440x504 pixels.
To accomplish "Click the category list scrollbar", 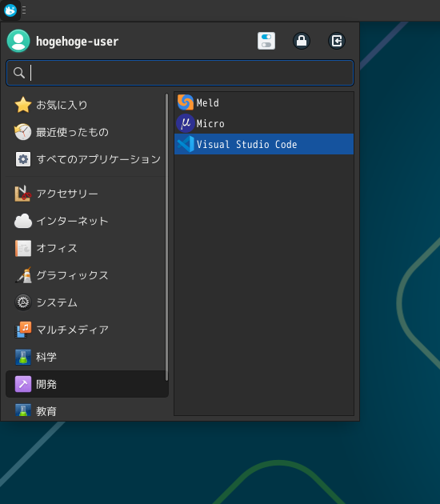I will (167, 238).
